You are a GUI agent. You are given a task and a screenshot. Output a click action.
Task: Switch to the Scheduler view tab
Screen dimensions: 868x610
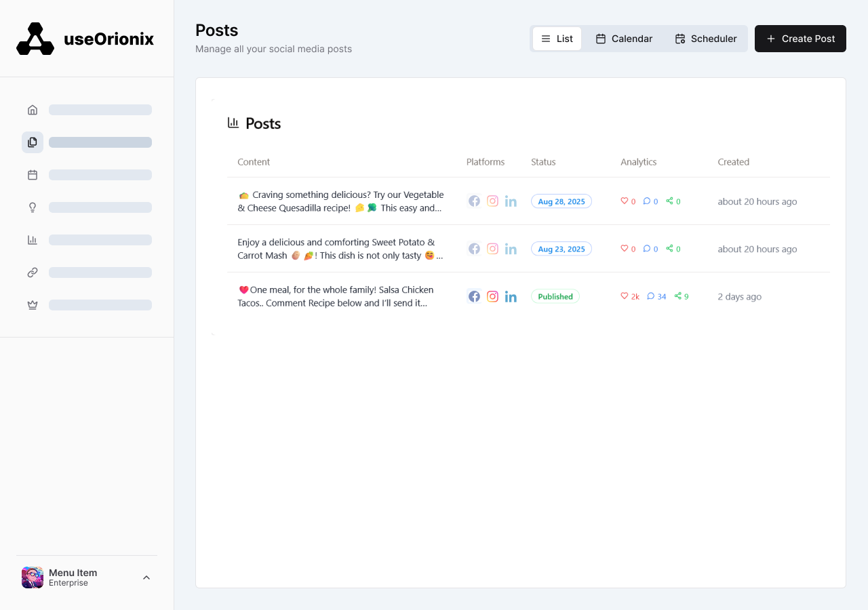(705, 39)
